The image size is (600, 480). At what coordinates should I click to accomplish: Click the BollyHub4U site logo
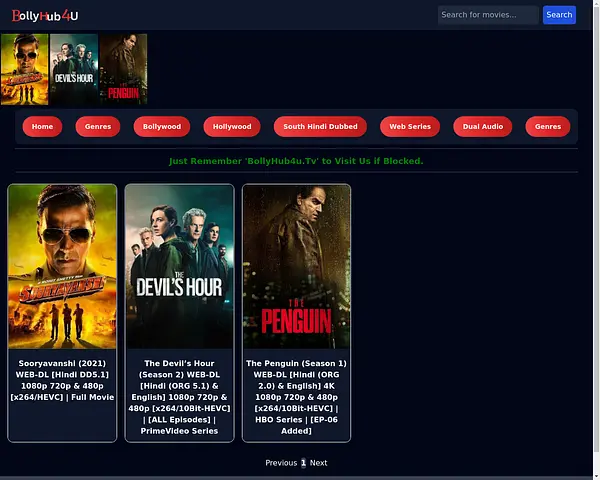pos(45,15)
